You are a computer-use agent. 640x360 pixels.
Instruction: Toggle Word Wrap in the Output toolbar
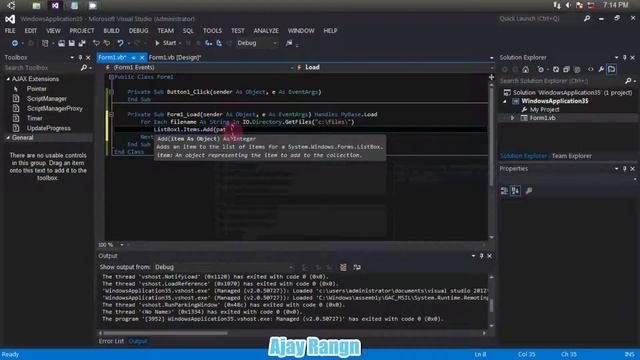(x=357, y=267)
